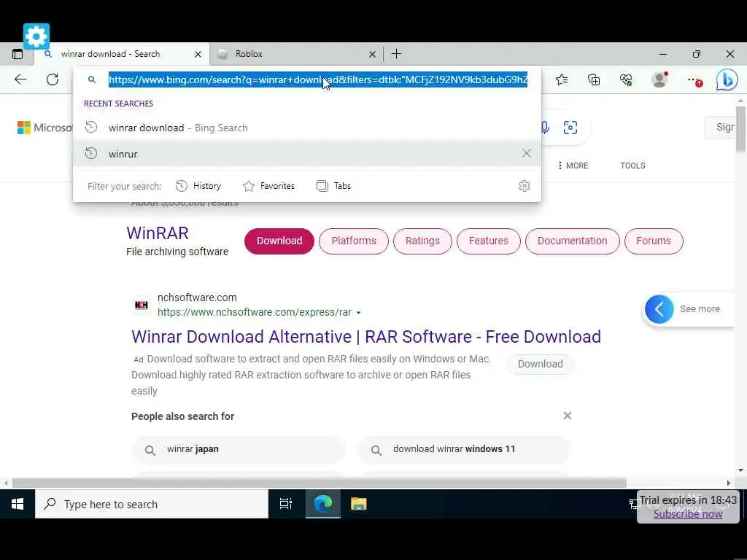Viewport: 747px width, 560px height.
Task: Click the WinRAR heading title
Action: [158, 233]
